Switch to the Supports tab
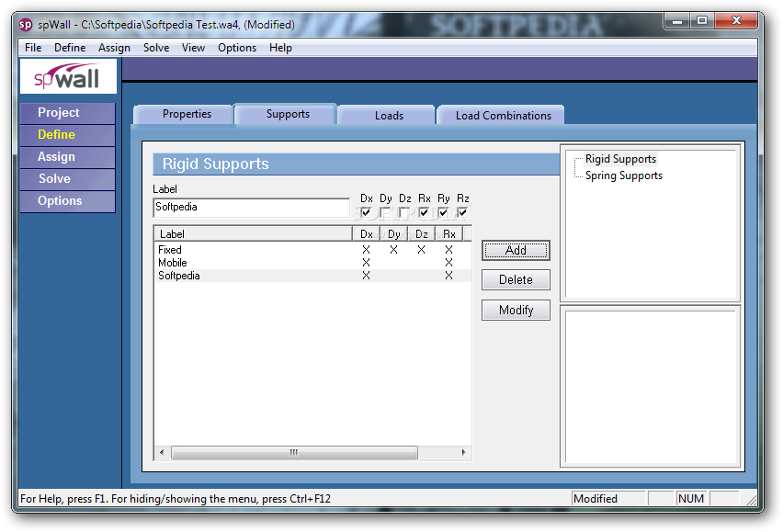Viewport: 783px width, 532px height. 288,114
